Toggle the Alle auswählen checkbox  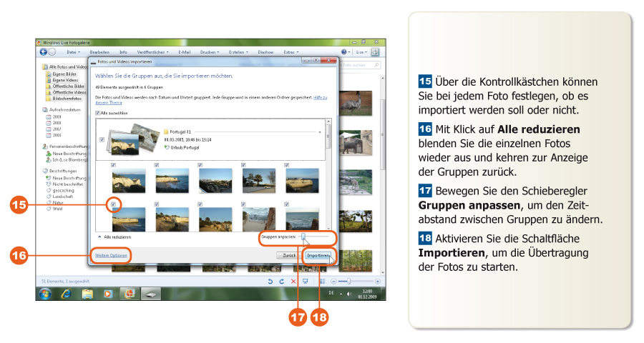pos(98,113)
